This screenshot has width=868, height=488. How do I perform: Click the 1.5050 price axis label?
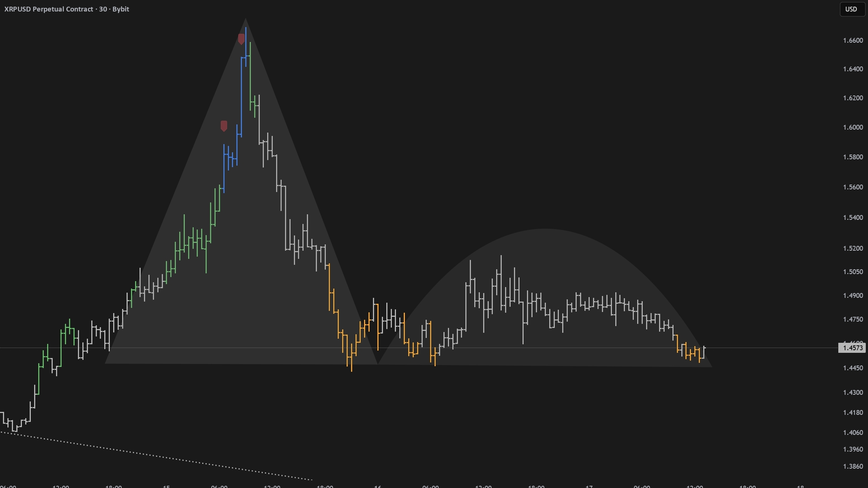click(853, 272)
